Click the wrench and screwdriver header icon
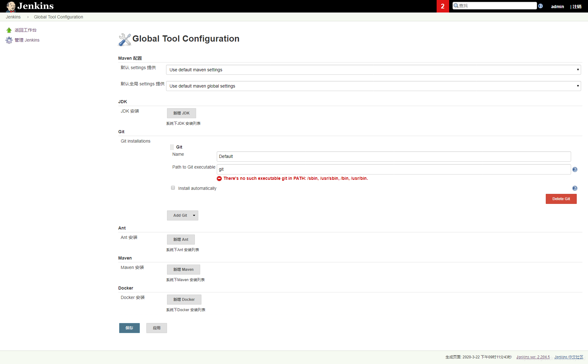Viewport: 588px width, 364px height. (124, 39)
